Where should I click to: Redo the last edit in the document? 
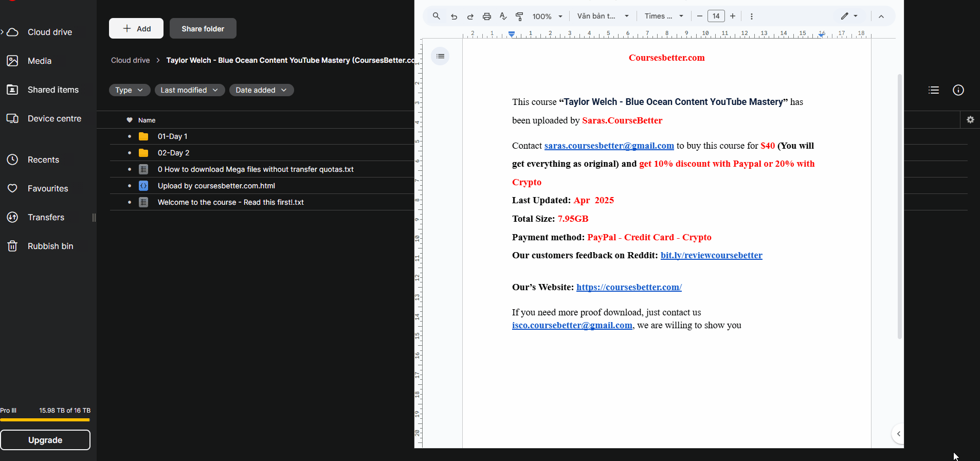(470, 16)
